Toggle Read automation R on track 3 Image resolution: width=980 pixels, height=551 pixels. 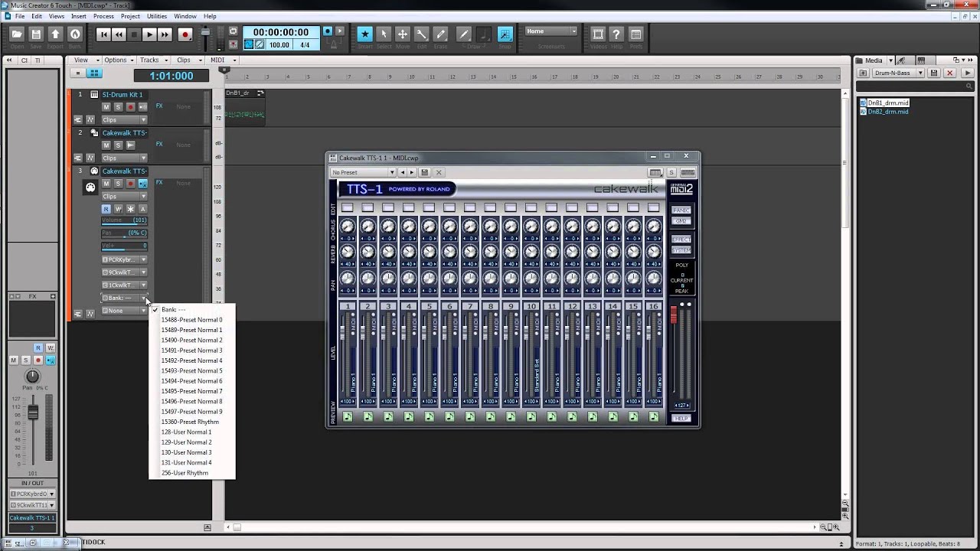coord(106,209)
